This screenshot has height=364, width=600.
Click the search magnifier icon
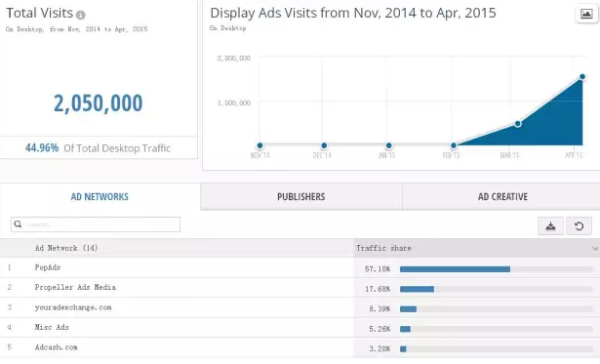18,224
